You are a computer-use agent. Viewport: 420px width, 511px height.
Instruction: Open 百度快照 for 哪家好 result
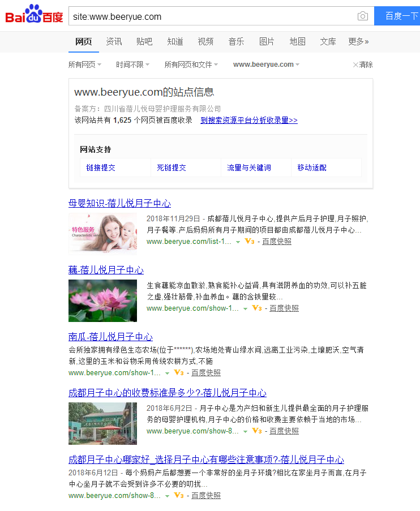206,495
